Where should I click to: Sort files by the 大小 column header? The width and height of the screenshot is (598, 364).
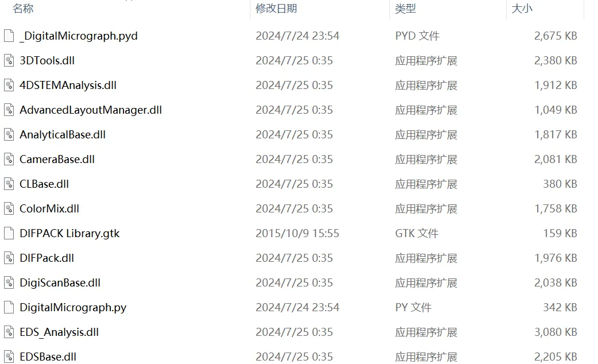coord(522,9)
